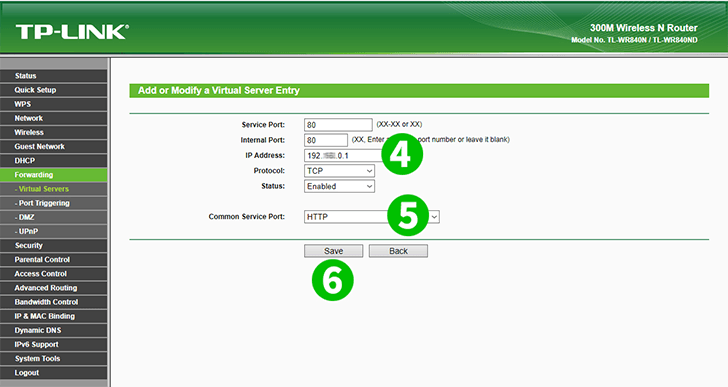Open Dynamic DNS settings
Viewport: 728px width, 387px height.
point(53,330)
